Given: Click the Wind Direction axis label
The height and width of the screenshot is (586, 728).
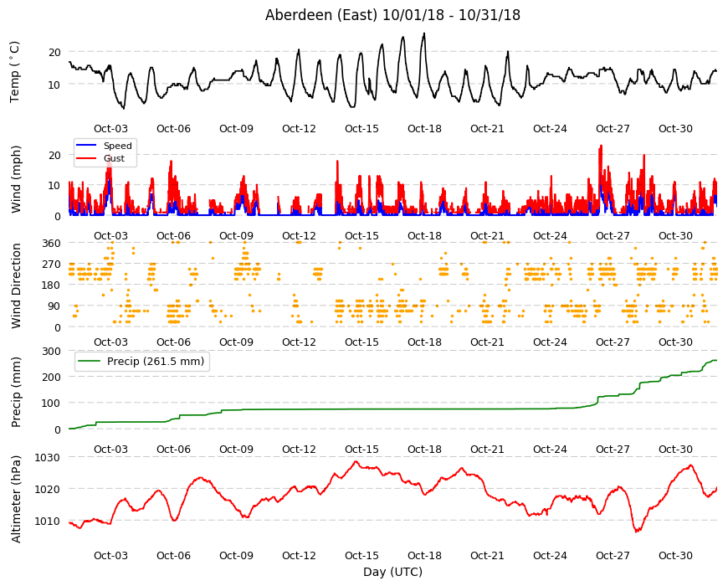Looking at the screenshot, I should (16, 285).
